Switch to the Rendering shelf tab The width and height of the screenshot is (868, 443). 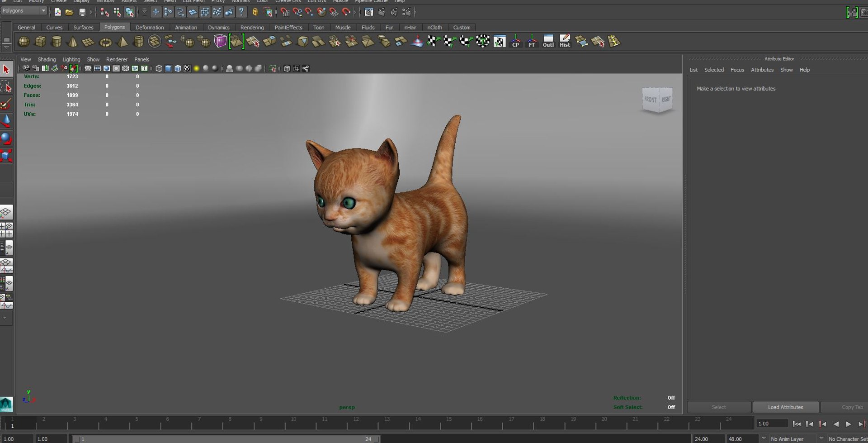click(x=252, y=28)
